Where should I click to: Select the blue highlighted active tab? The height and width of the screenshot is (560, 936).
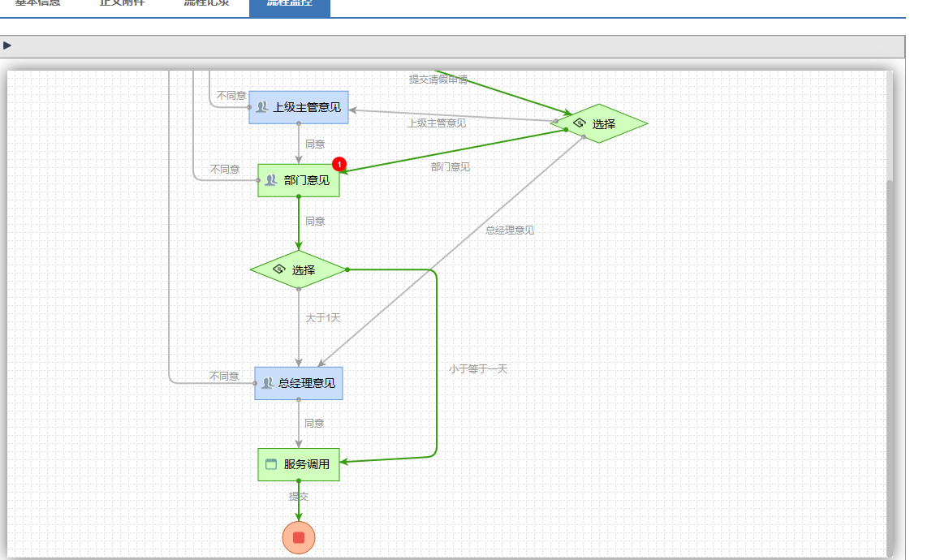(x=290, y=7)
